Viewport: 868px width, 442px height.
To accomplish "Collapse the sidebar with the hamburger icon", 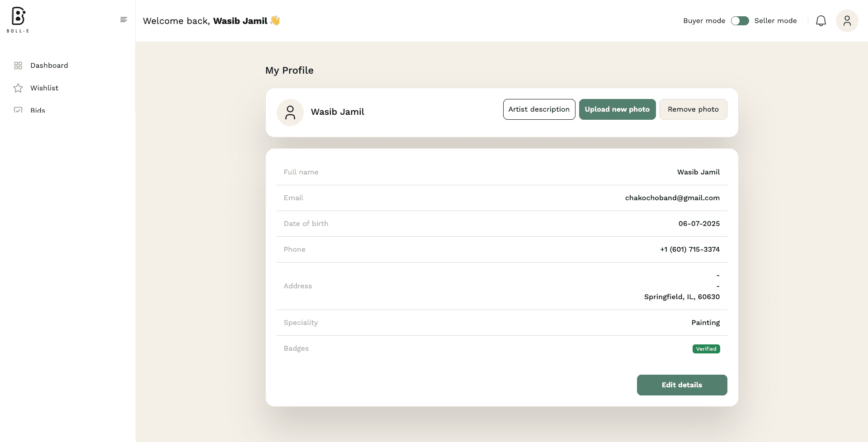I will (x=123, y=19).
